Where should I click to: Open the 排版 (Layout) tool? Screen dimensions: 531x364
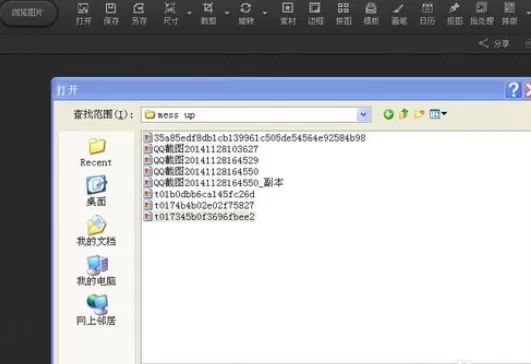coord(509,14)
